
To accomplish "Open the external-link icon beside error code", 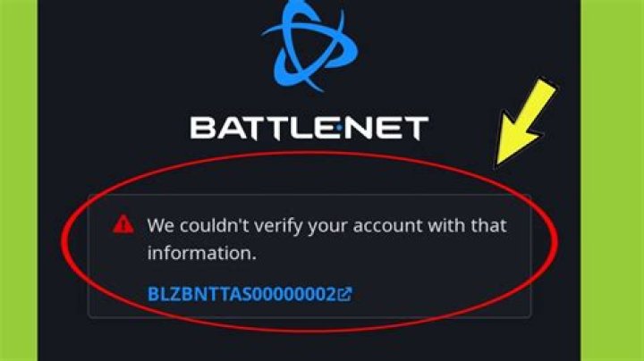I will (x=344, y=294).
